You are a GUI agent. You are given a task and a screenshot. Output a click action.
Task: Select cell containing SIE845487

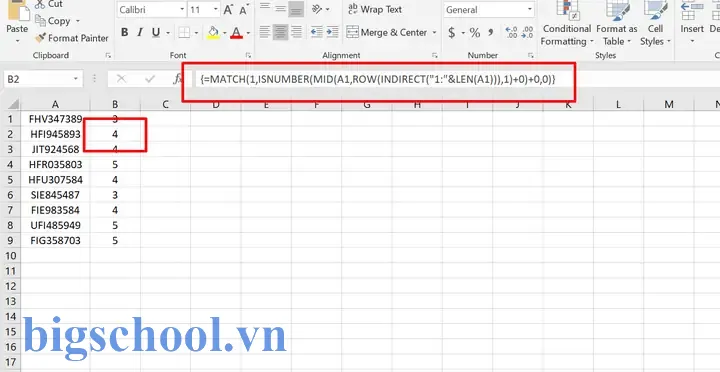click(56, 195)
